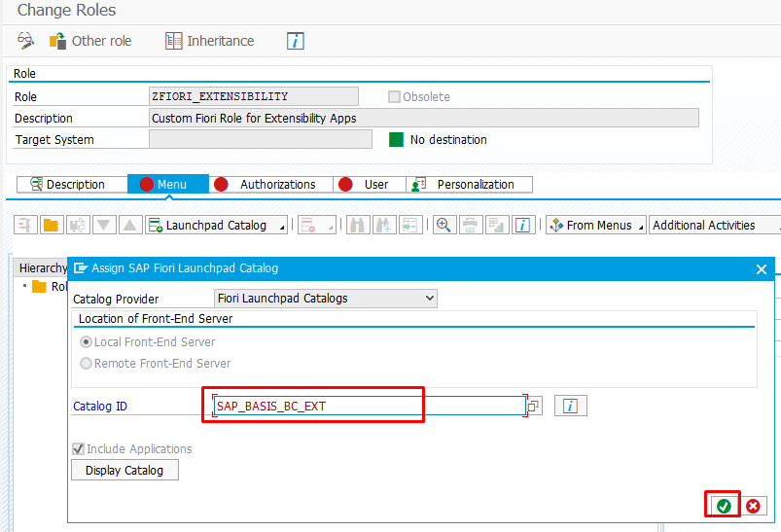Toggle Include Applications checkbox
Viewport: 781px width, 532px height.
pyautogui.click(x=78, y=448)
